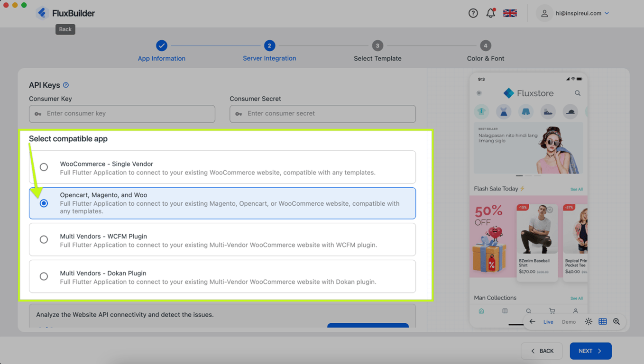This screenshot has width=644, height=364.
Task: Select the T-shirt category icon in preview
Action: 481,112
